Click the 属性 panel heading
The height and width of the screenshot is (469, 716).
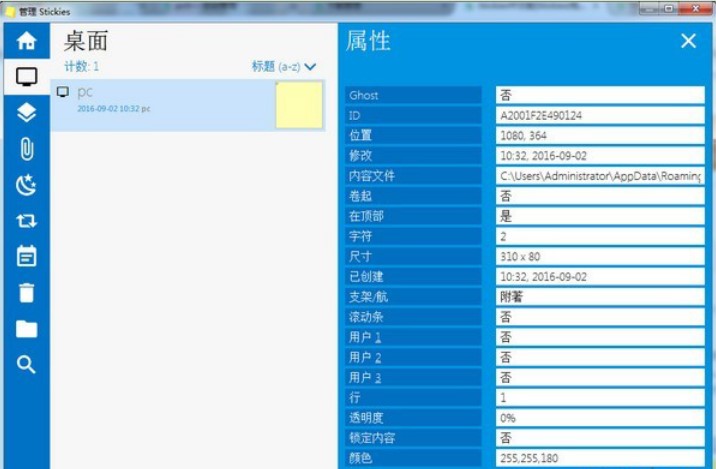point(368,41)
